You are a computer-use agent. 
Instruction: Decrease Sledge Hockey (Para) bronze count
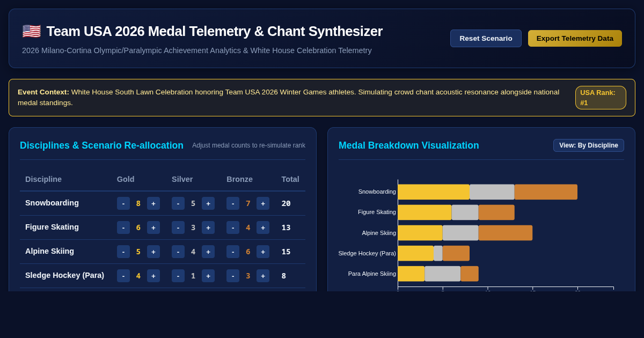[x=233, y=276]
